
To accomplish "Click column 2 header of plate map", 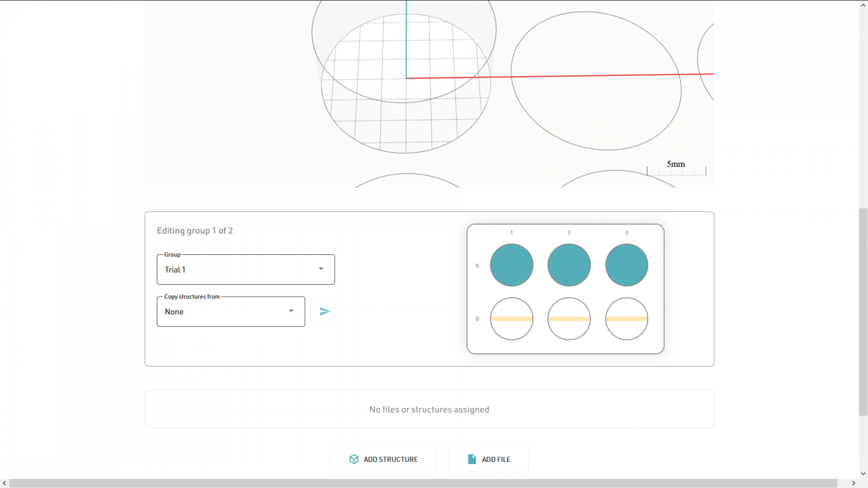I will tap(569, 233).
